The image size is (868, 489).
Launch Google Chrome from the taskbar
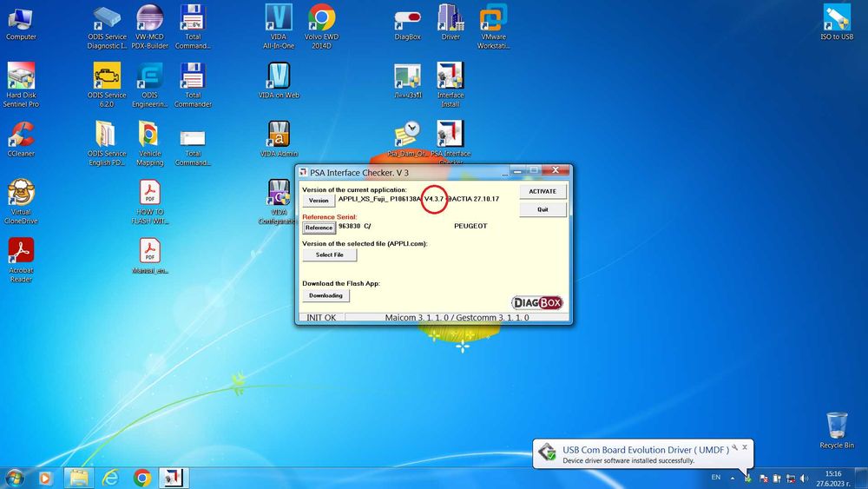(x=142, y=478)
